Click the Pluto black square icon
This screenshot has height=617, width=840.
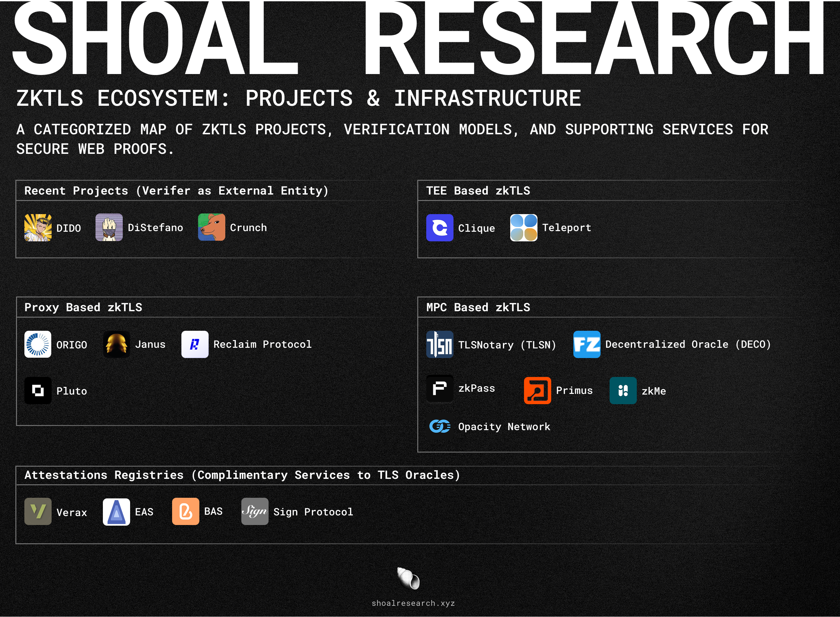[x=38, y=391]
